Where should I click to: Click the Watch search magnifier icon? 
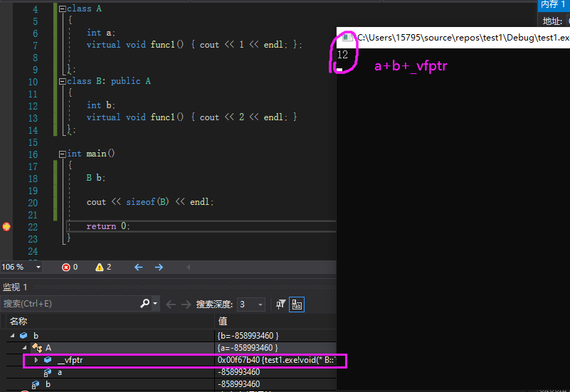pyautogui.click(x=144, y=303)
